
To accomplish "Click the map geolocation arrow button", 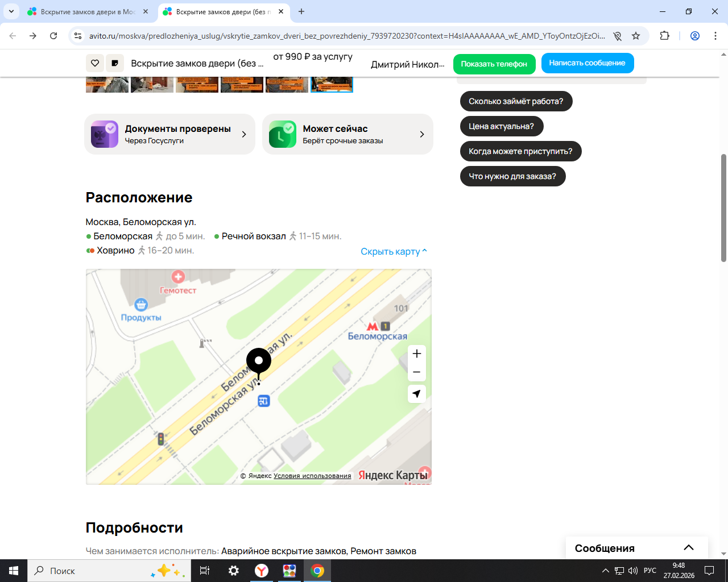I will coord(417,394).
